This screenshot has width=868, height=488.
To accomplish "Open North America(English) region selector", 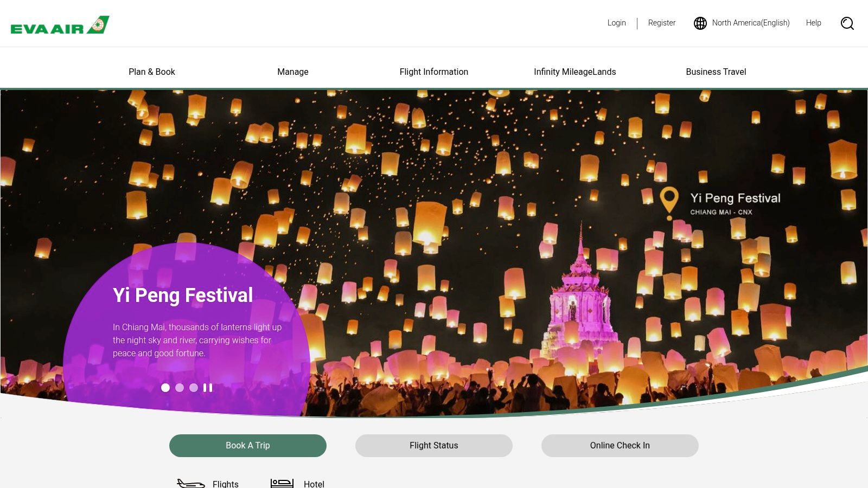I will (x=751, y=23).
